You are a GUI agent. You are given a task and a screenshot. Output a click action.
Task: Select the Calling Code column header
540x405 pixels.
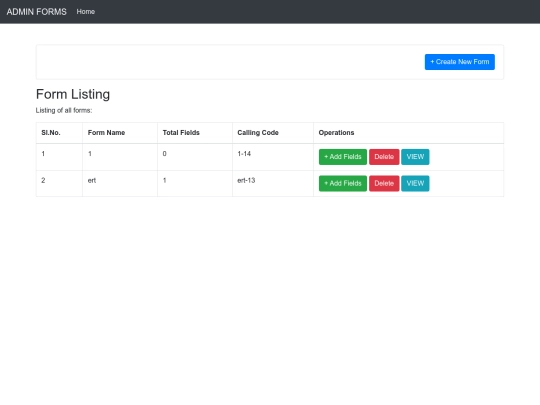click(x=273, y=133)
